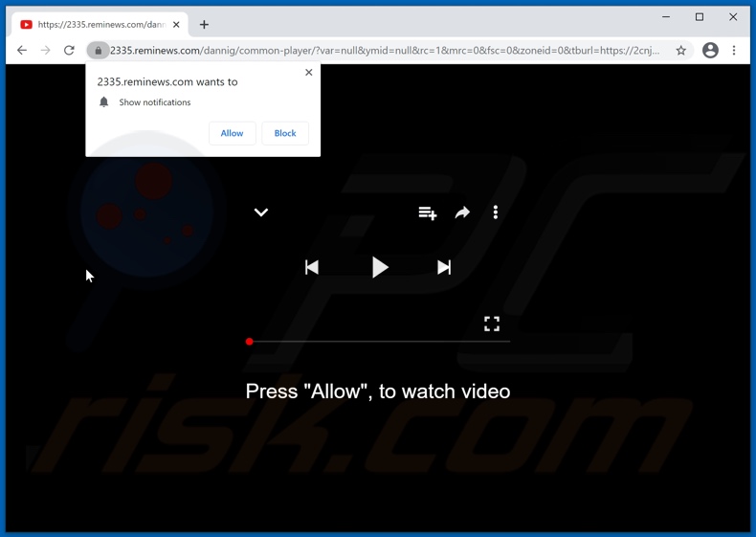
Task: Share the video with arrow icon
Action: pyautogui.click(x=462, y=213)
